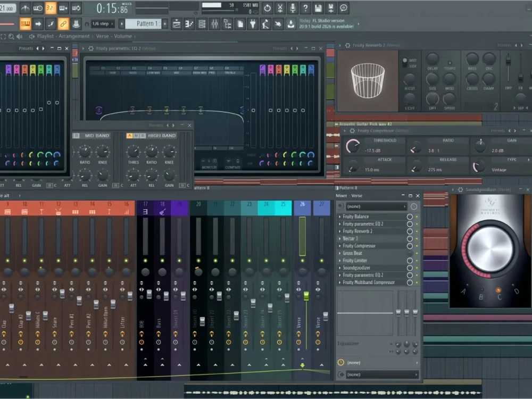Select mixer insert 26 header

coord(302,208)
